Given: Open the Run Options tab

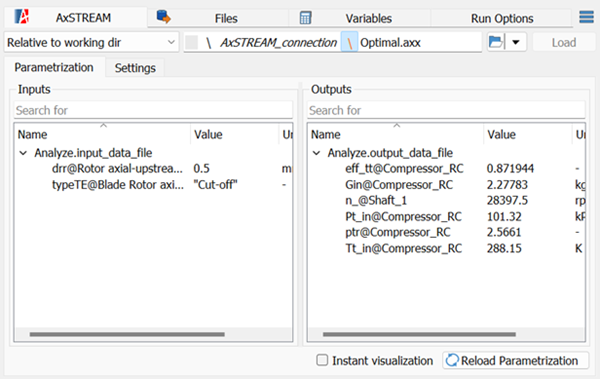Looking at the screenshot, I should point(502,18).
